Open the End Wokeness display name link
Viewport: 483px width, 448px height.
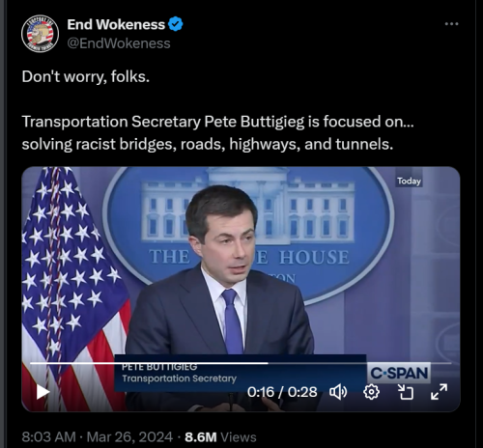point(116,24)
